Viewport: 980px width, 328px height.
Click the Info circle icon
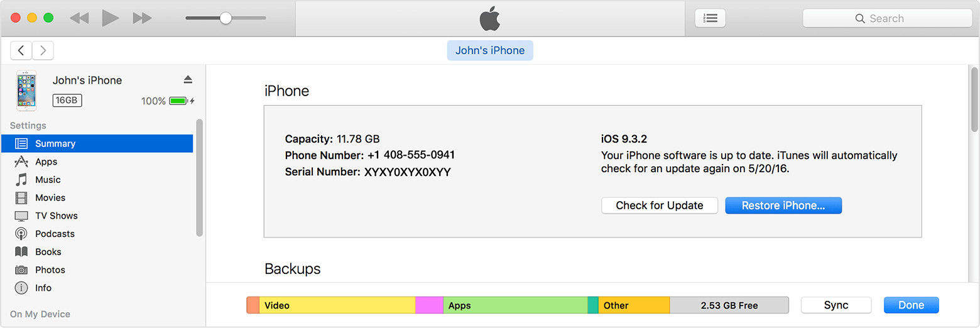pyautogui.click(x=21, y=288)
